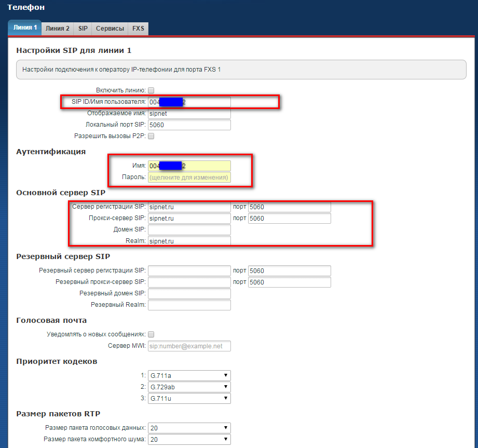Enable Уведомлять о новых сообщениях checkbox
The height and width of the screenshot is (448, 478).
point(151,334)
